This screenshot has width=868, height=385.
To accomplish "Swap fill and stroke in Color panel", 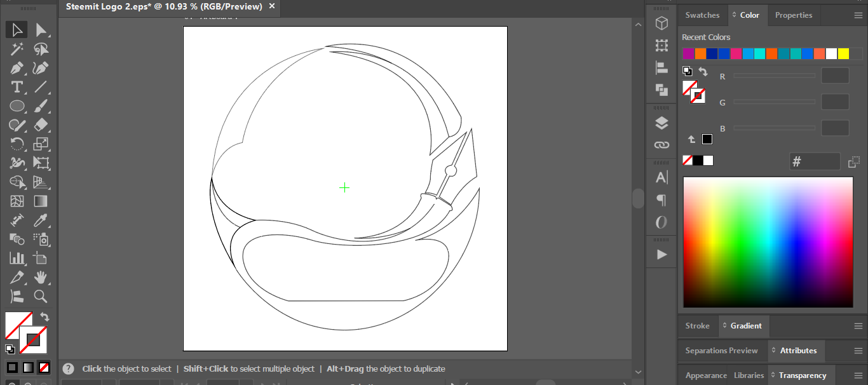I will pyautogui.click(x=703, y=72).
